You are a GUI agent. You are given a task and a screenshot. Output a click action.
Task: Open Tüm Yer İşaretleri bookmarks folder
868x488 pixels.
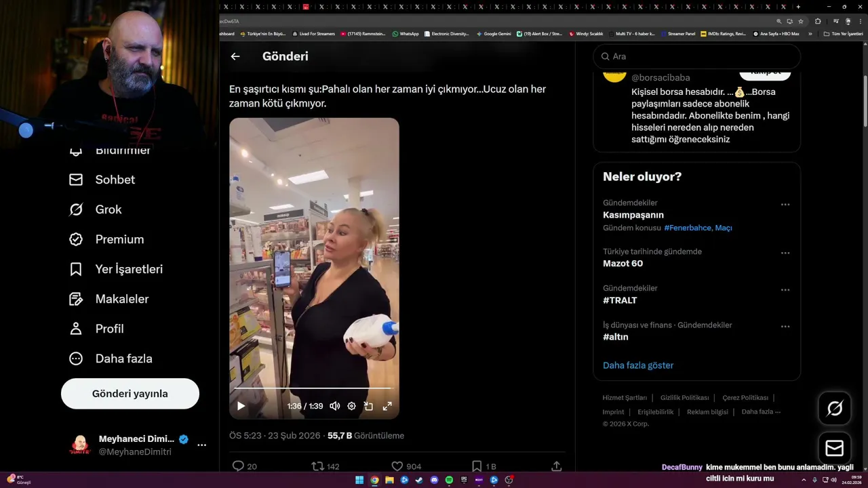click(844, 33)
